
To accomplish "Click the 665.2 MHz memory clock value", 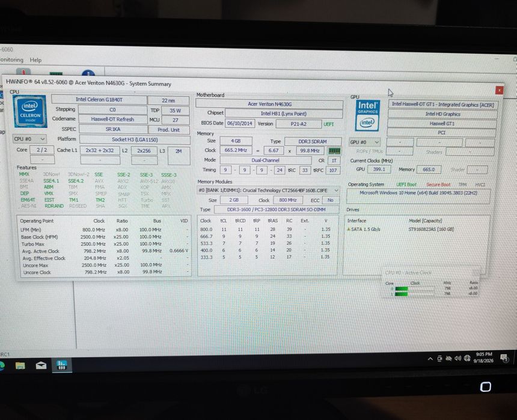I will coord(236,150).
